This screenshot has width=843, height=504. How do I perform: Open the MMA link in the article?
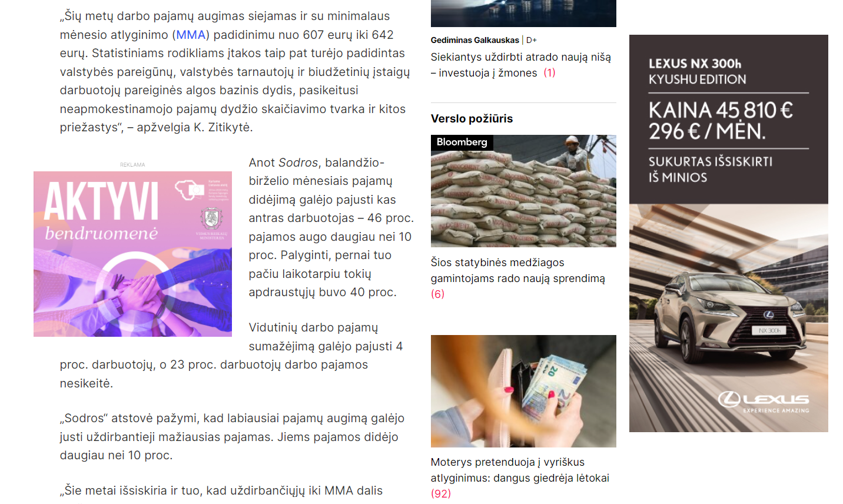pos(191,35)
